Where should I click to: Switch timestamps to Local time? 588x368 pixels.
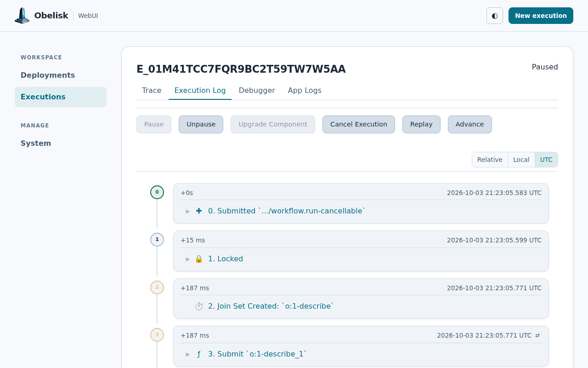pyautogui.click(x=521, y=160)
